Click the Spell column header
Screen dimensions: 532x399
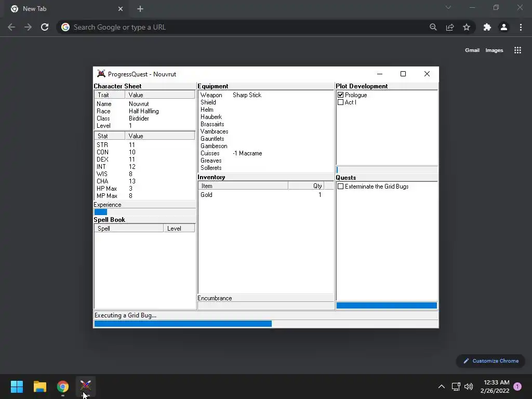129,229
